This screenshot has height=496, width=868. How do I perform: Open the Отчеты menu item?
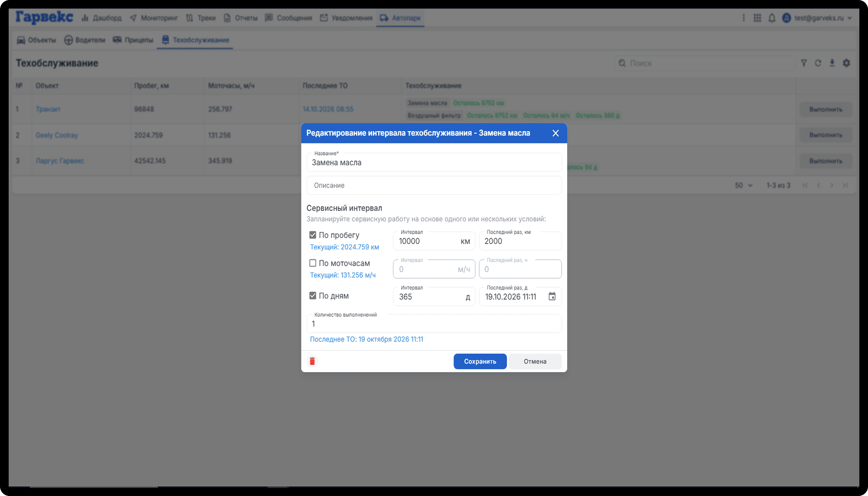click(241, 18)
